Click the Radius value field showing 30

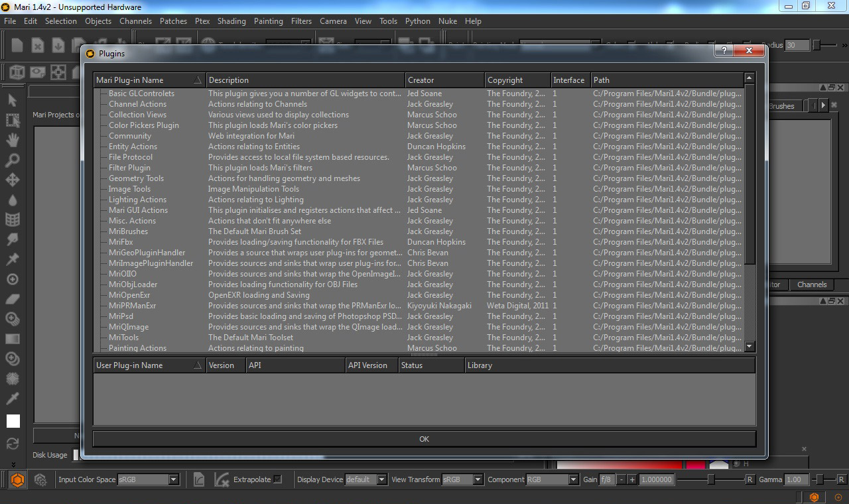797,46
